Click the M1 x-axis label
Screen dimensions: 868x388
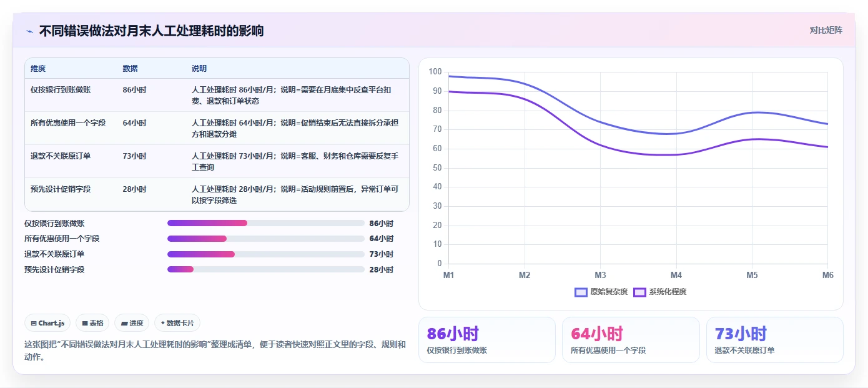click(448, 275)
